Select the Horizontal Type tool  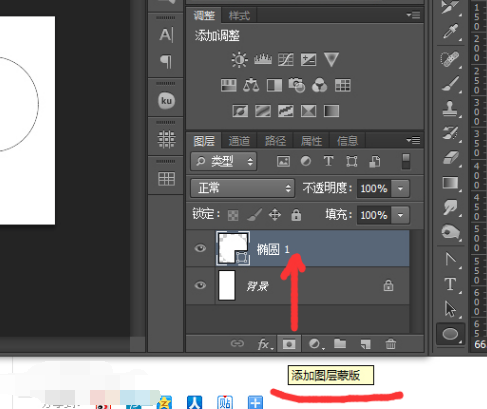[450, 284]
